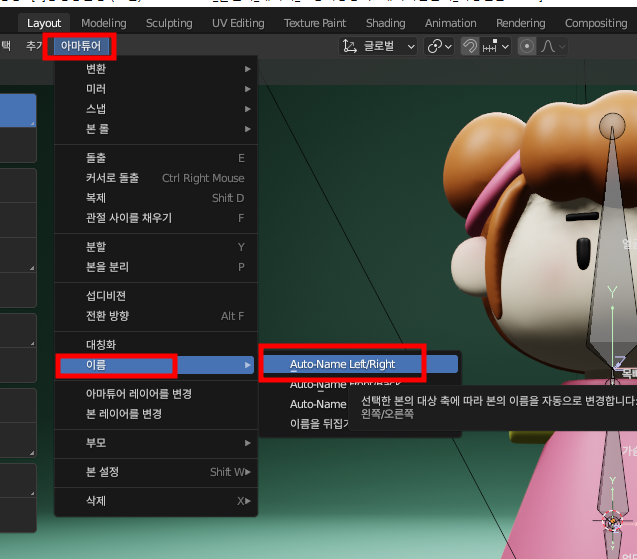Select 섭디비젼 menu entry

point(156,296)
